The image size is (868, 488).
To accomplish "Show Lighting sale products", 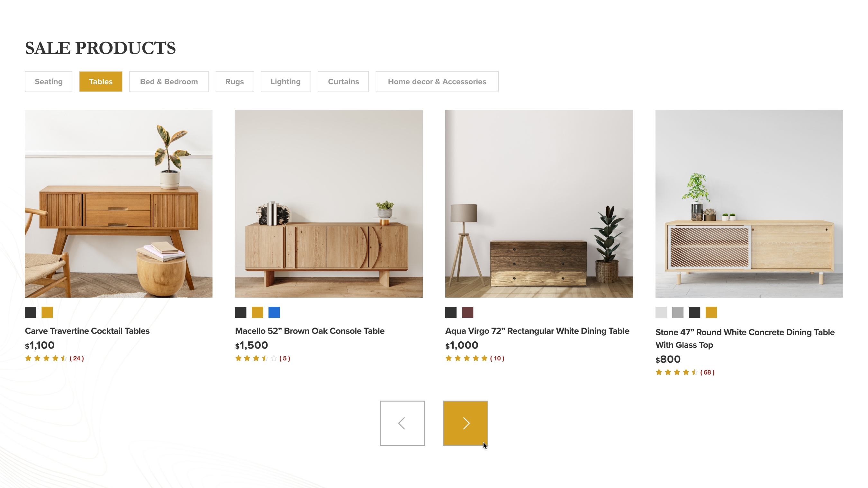I will tap(286, 82).
